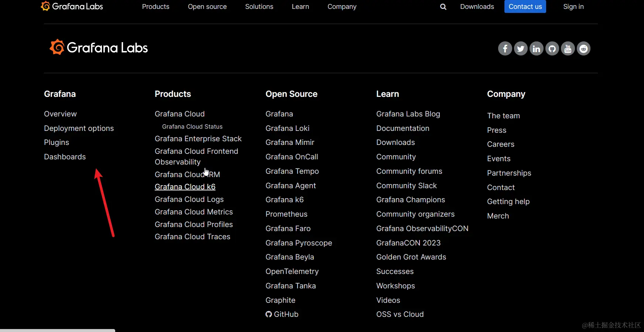Viewport: 644px width, 332px height.
Task: Click the search magnifier icon
Action: 443,7
